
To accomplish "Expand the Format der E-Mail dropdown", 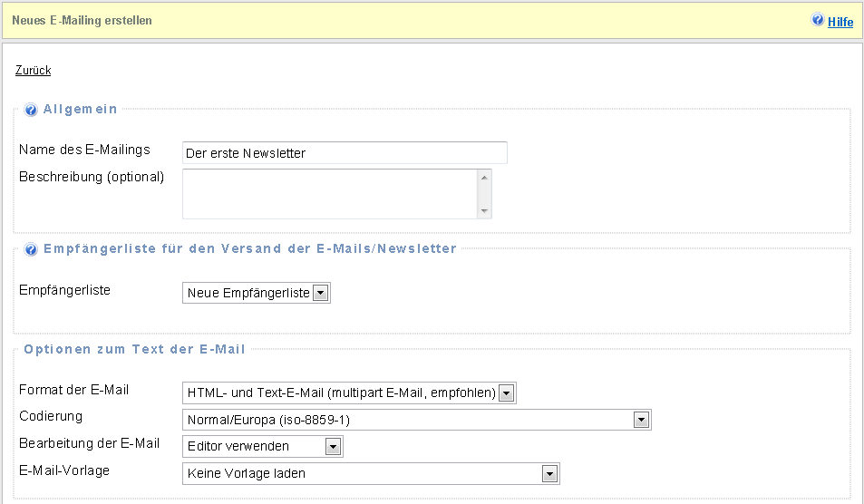I will click(349, 393).
